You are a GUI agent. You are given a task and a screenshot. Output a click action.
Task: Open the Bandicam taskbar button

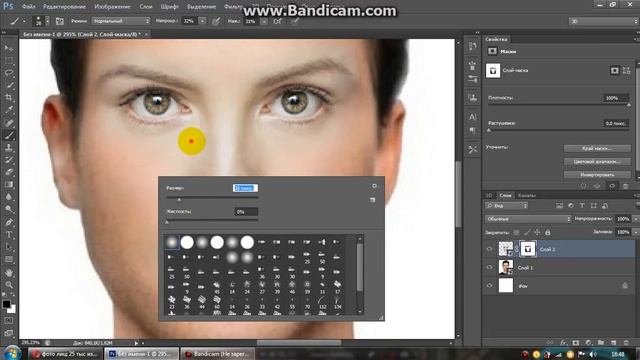coord(218,354)
